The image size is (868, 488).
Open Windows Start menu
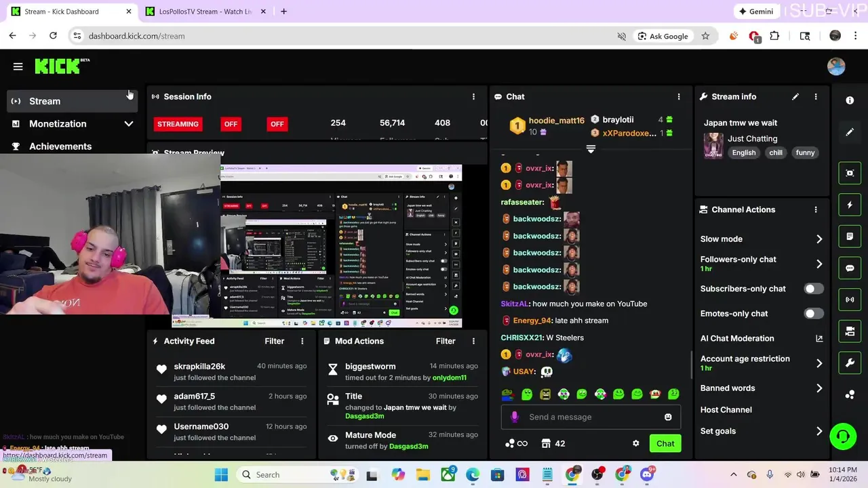[x=221, y=475]
